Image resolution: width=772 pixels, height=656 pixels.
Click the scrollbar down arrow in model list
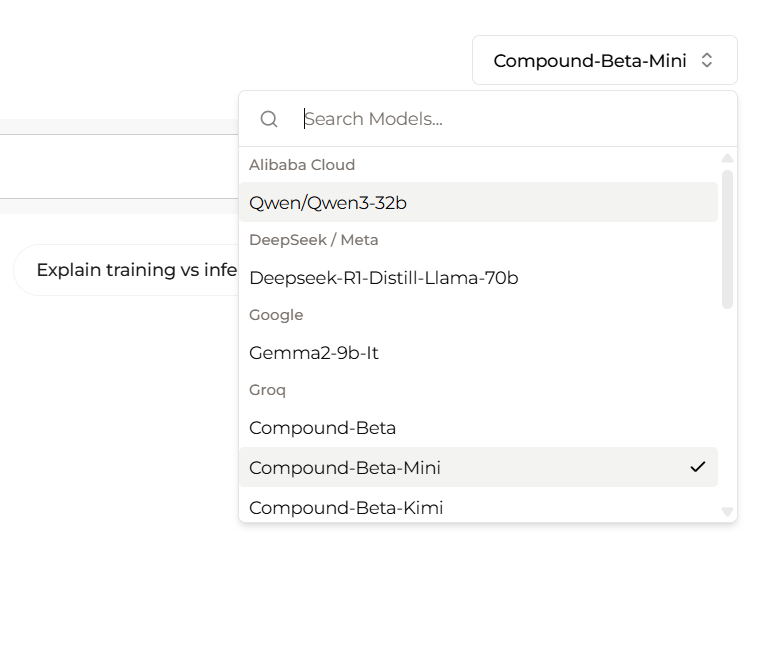click(x=727, y=511)
